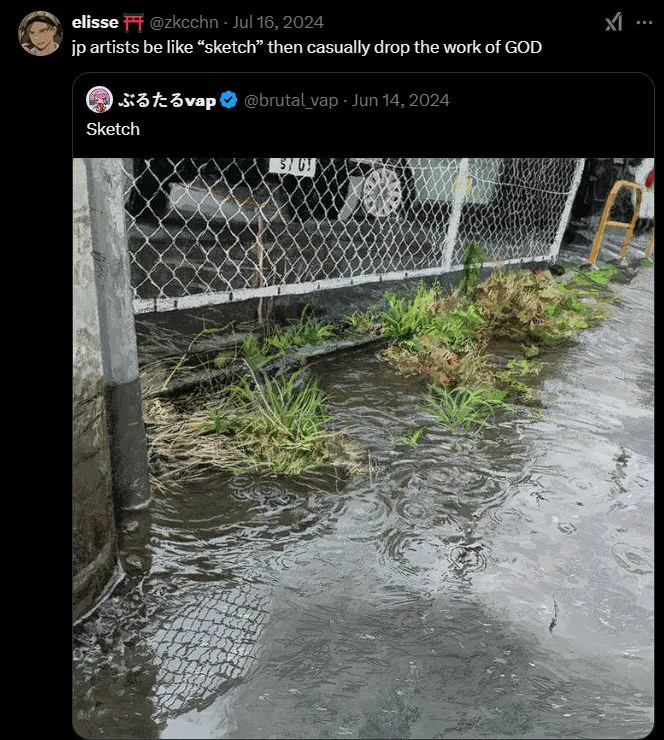Click the blue verified badge

229,100
